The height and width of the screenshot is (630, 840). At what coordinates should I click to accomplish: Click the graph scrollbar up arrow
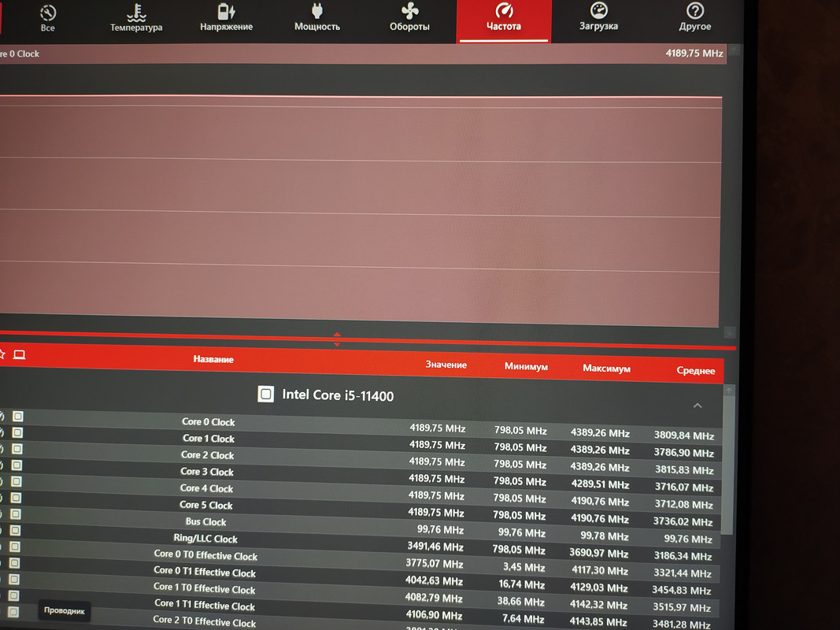[734, 50]
